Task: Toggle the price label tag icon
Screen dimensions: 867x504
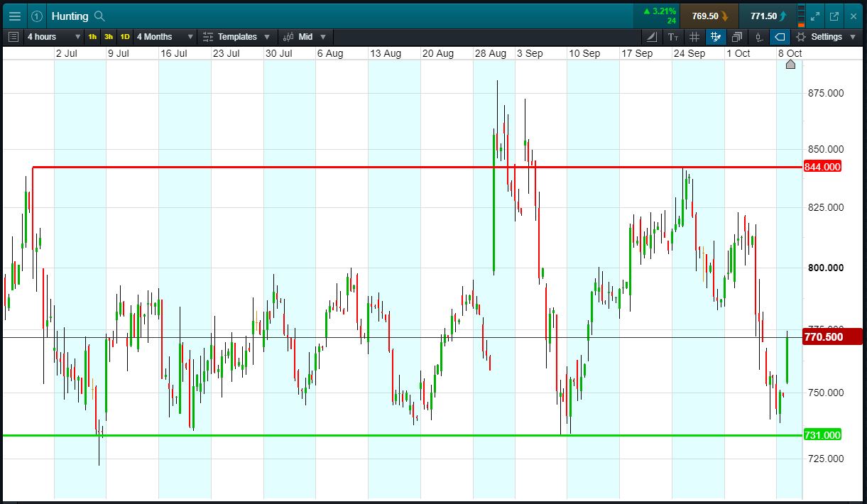Action: [x=780, y=37]
